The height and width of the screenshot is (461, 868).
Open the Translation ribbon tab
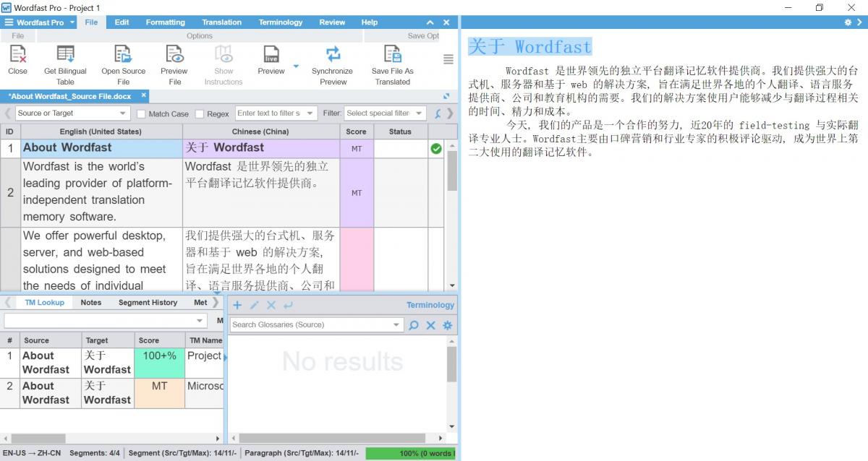pos(222,22)
